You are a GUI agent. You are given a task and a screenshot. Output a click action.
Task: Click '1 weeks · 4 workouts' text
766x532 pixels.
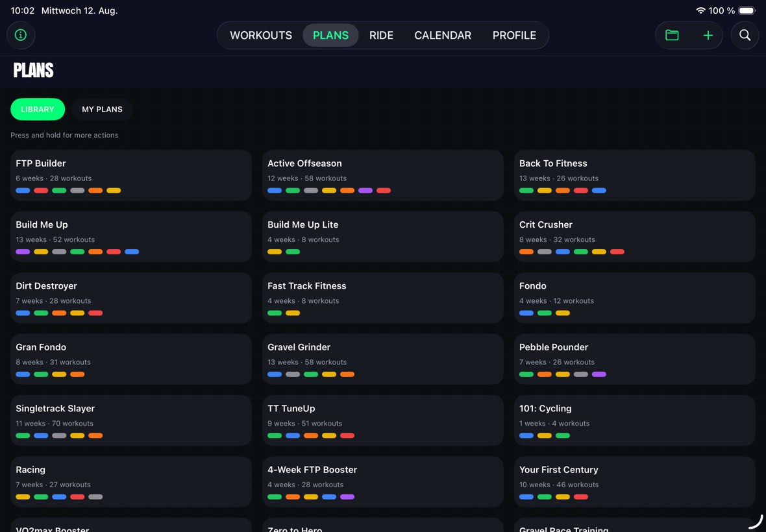coord(554,423)
